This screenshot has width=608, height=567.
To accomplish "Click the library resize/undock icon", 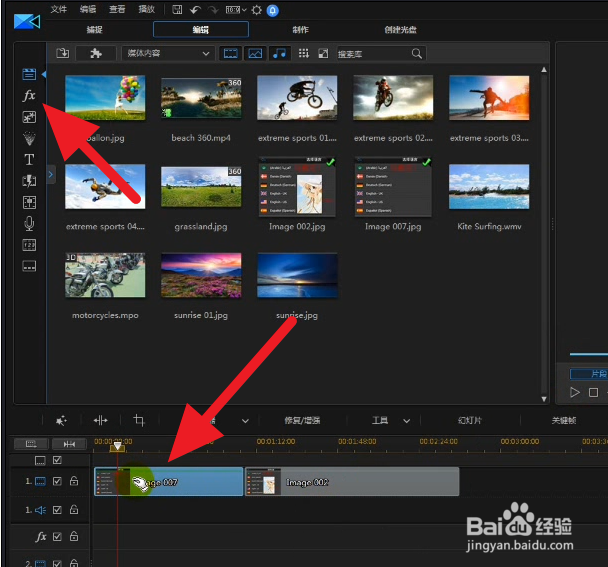I will (323, 53).
